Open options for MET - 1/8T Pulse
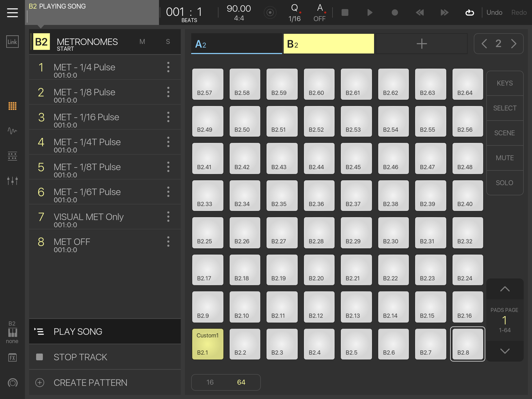The image size is (532, 399). click(168, 167)
